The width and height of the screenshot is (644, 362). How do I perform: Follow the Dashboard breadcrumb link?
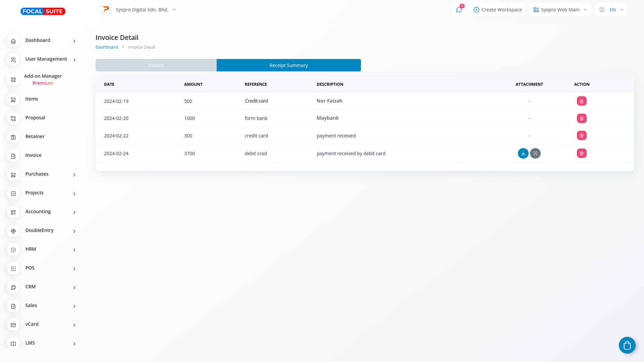[107, 47]
